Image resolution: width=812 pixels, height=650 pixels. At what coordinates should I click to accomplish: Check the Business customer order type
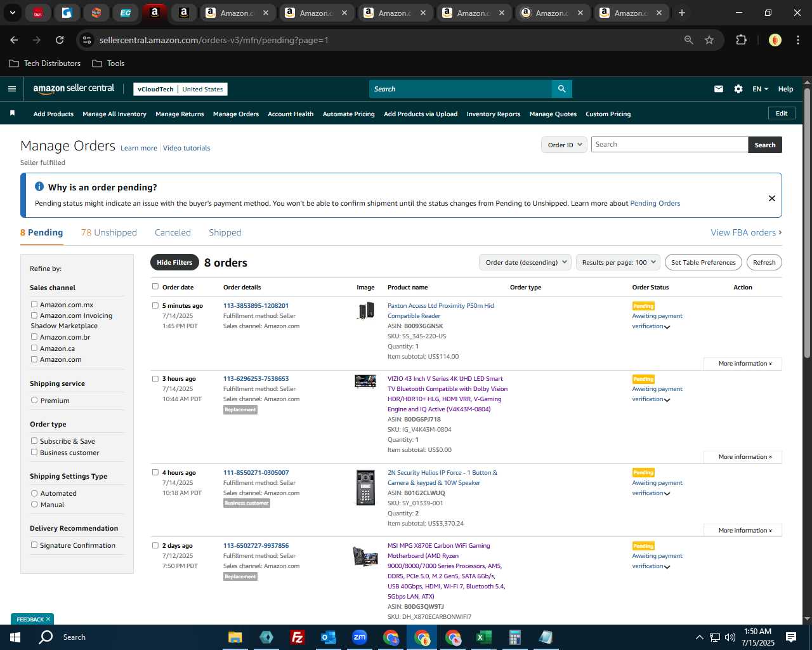34,452
